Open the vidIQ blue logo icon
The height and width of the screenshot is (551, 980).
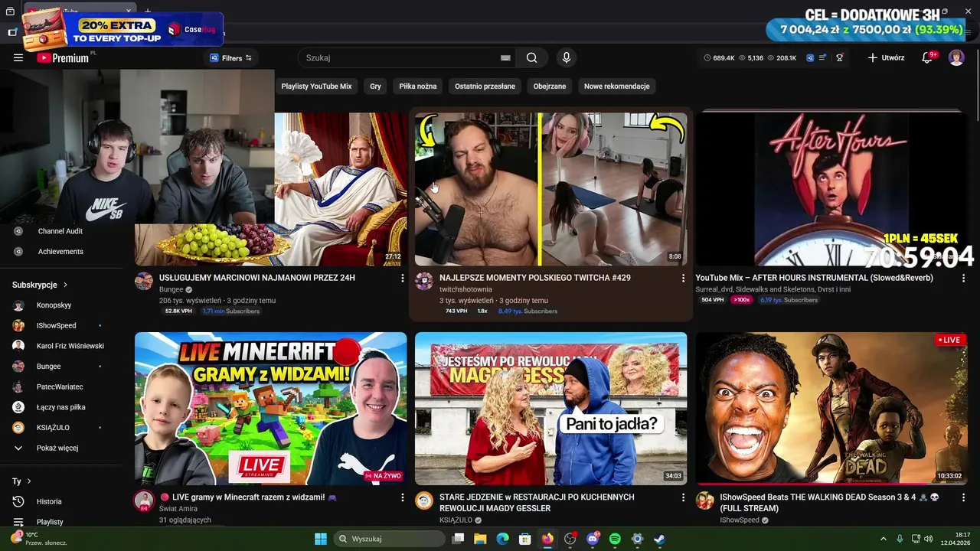pyautogui.click(x=810, y=57)
